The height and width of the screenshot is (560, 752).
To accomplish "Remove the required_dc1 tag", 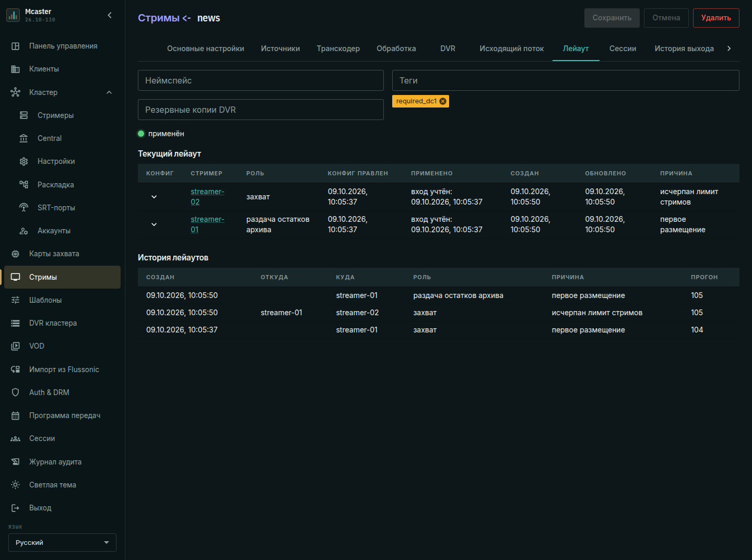I will [443, 101].
